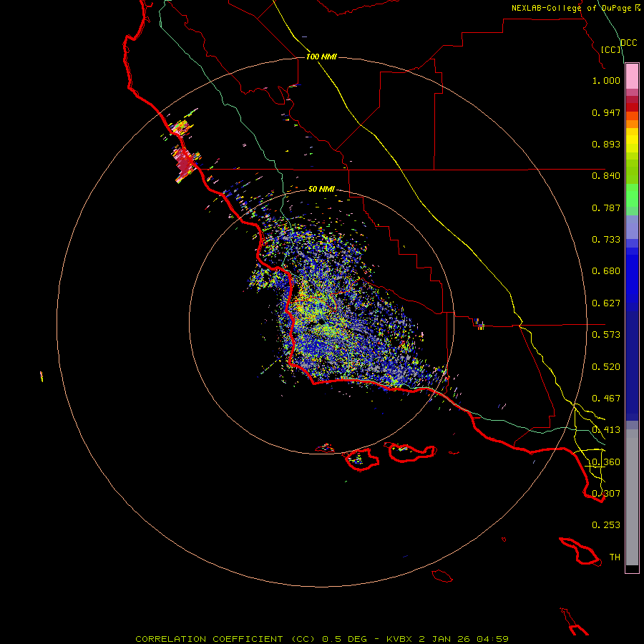The height and width of the screenshot is (644, 644).
Task: Select the 1.000 scale value
Action: pyautogui.click(x=606, y=80)
